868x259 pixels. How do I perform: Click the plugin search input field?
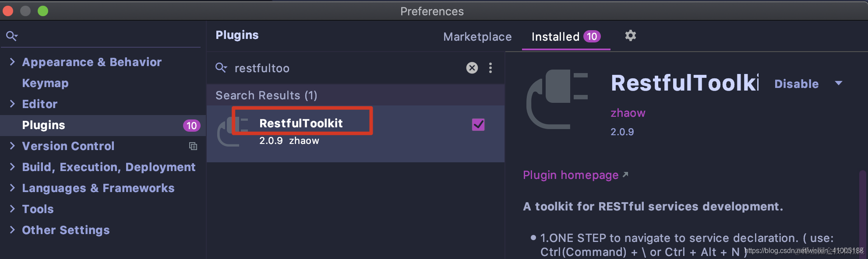346,68
